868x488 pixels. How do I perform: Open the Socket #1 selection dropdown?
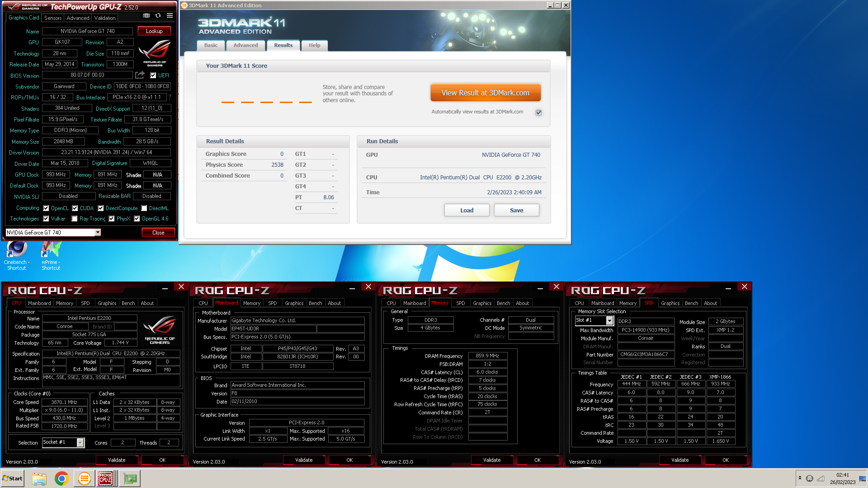click(x=80, y=442)
